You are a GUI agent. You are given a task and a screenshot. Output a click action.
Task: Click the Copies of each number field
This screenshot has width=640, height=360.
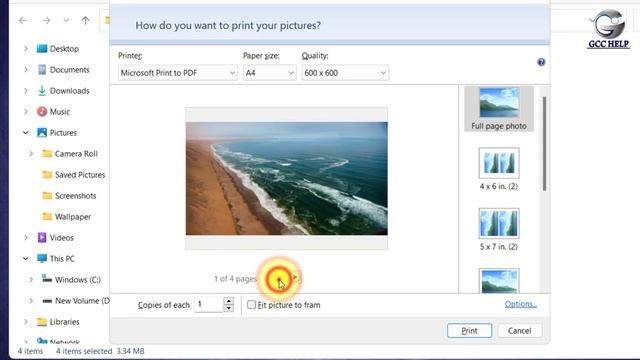pos(209,304)
